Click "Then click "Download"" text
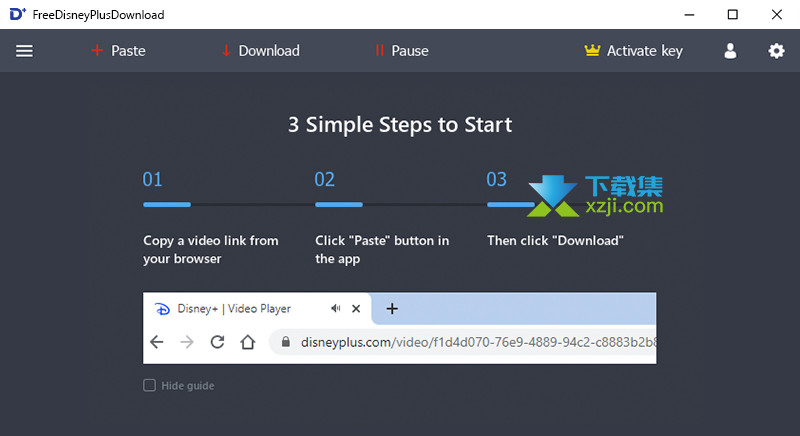 tap(555, 241)
